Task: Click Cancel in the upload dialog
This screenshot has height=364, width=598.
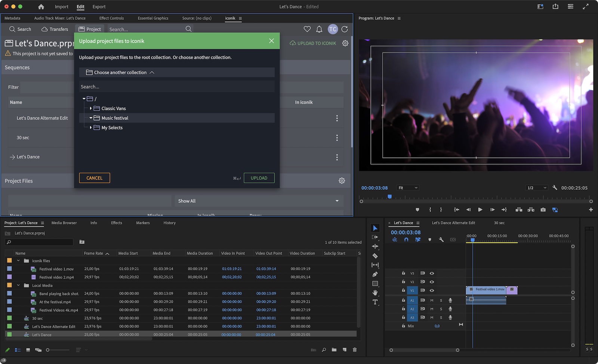Action: [94, 178]
